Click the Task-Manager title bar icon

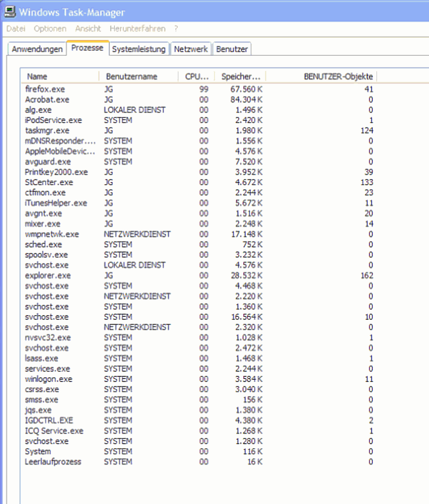[x=10, y=12]
